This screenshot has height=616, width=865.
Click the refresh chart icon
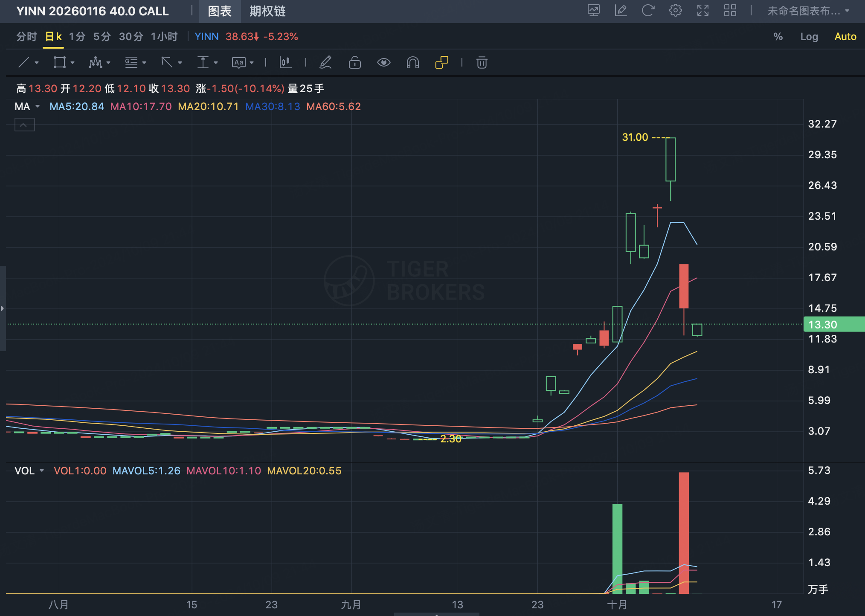(x=648, y=11)
